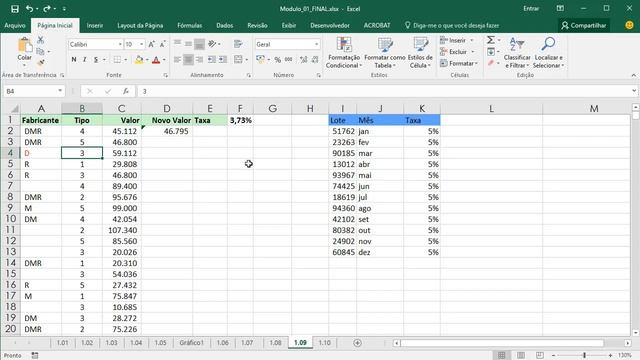
Task: Switch to the Fórmulas ribbon tab
Action: [x=189, y=25]
